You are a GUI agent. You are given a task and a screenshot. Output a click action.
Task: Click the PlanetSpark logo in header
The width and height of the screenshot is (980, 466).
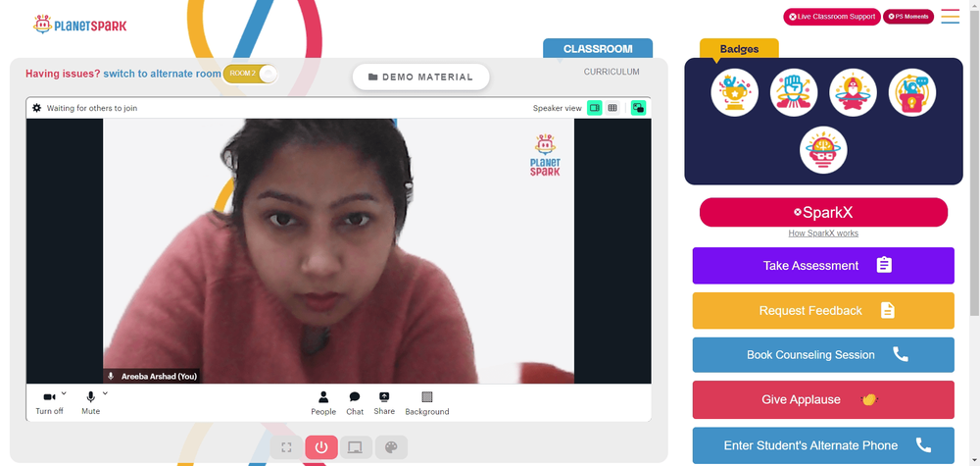(80, 25)
